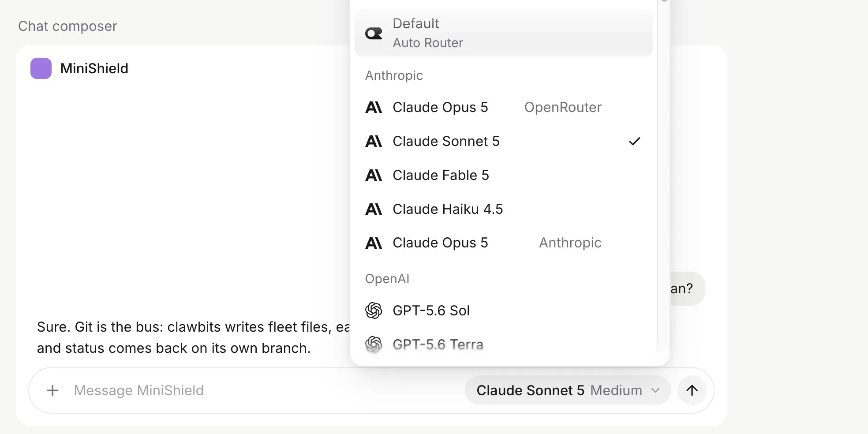Image resolution: width=868 pixels, height=434 pixels.
Task: Select Default Auto Router option
Action: tap(504, 34)
